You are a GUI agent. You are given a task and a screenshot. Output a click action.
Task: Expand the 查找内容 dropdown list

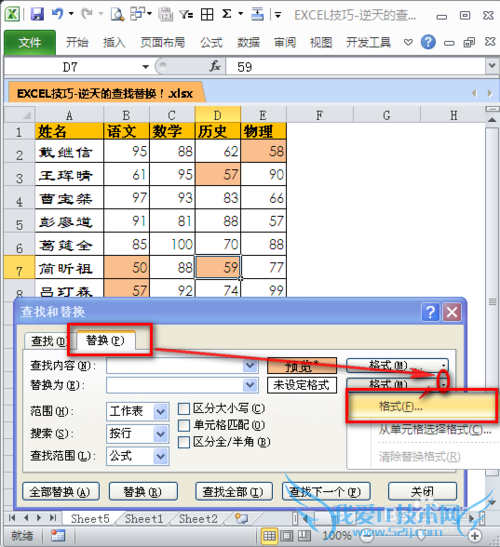click(250, 366)
